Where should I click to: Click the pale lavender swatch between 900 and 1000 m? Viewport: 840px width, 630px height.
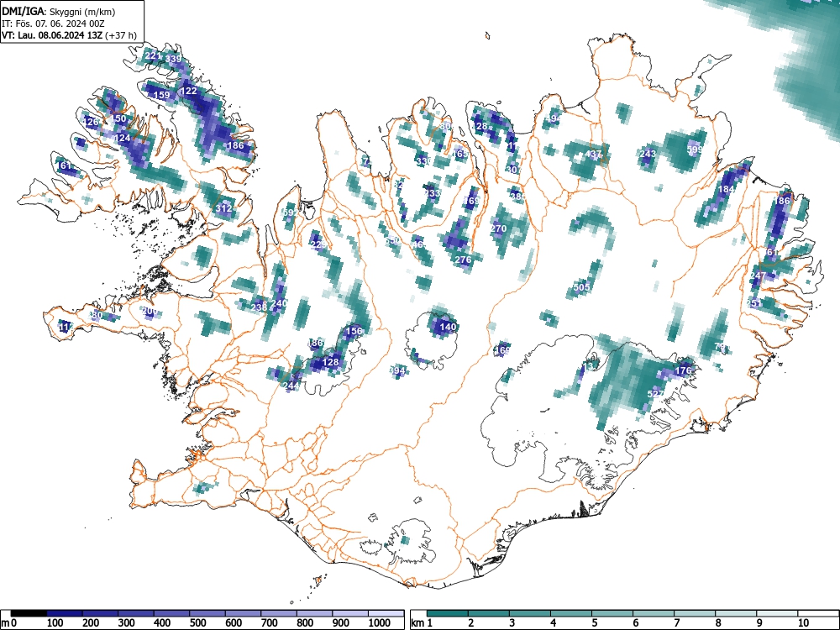350,613
